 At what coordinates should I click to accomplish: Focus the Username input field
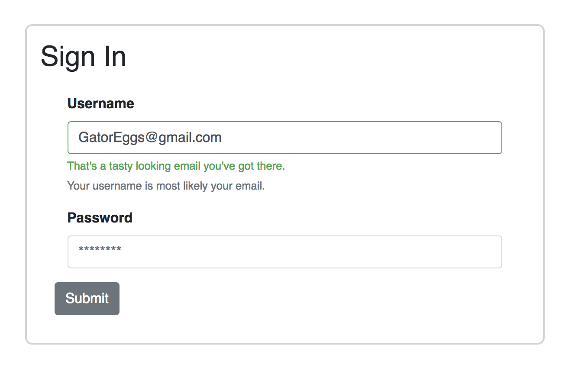285,138
